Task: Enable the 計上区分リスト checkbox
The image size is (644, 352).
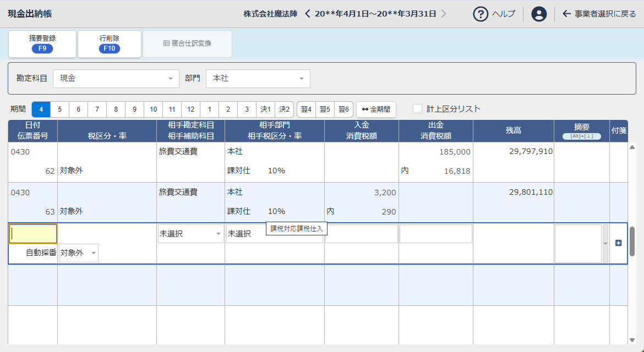Action: (x=418, y=109)
